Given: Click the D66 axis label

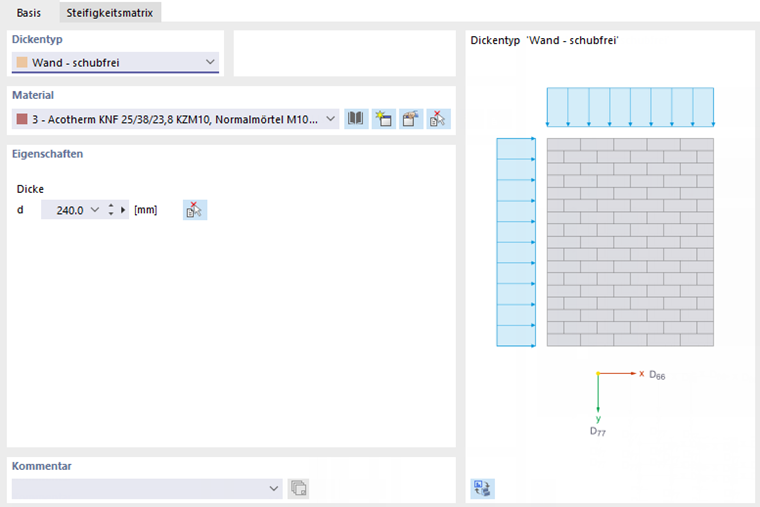Looking at the screenshot, I should pyautogui.click(x=657, y=375).
